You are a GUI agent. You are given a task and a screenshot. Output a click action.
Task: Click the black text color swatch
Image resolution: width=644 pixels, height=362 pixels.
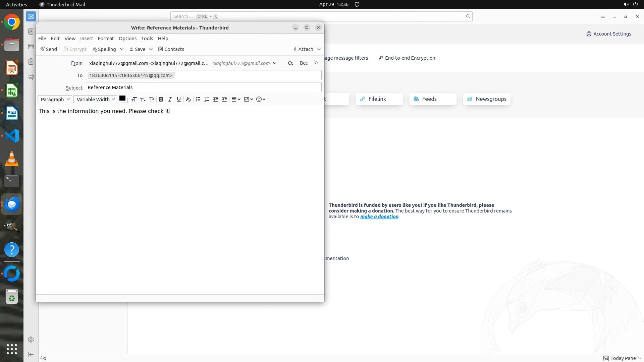[122, 98]
